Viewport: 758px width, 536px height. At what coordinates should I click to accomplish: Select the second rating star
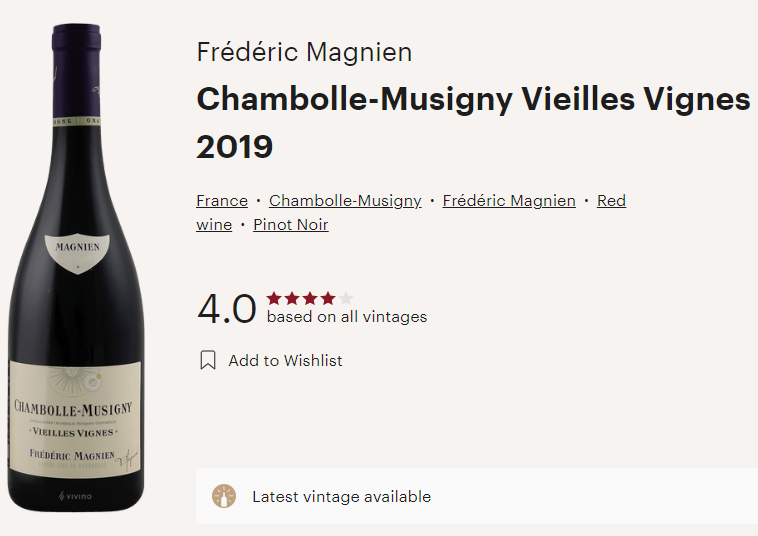pyautogui.click(x=293, y=298)
